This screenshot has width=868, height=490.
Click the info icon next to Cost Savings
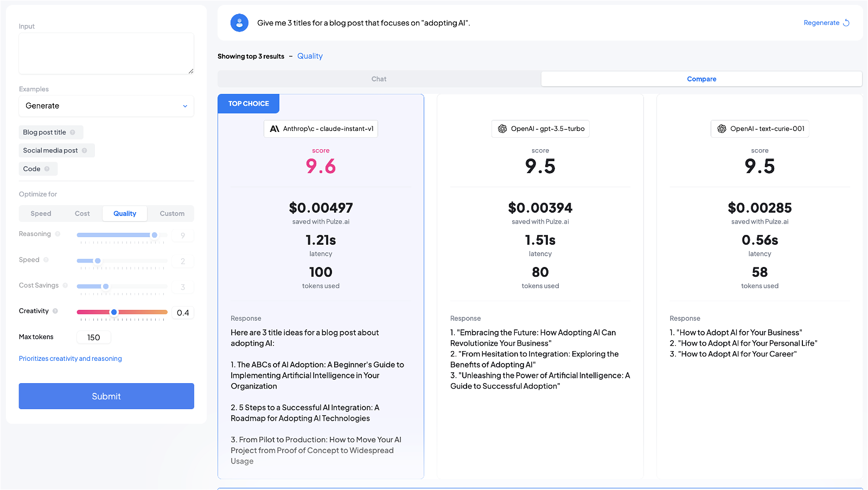[65, 285]
